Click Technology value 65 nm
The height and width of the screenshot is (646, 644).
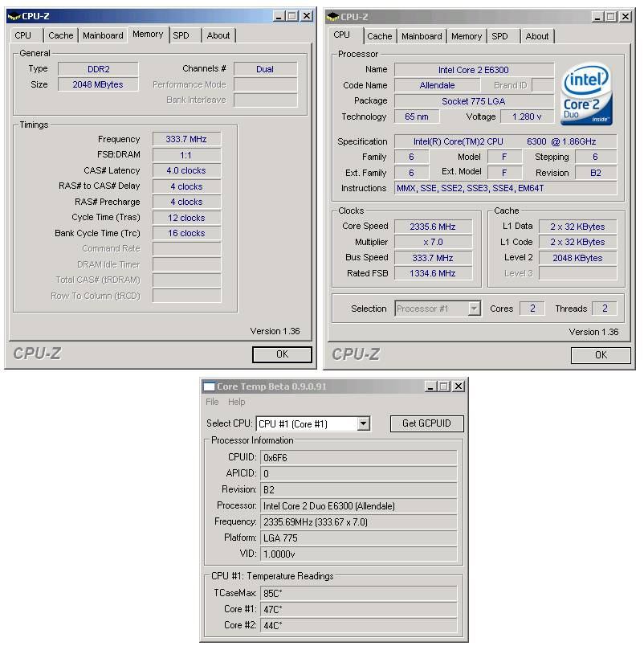(x=417, y=117)
